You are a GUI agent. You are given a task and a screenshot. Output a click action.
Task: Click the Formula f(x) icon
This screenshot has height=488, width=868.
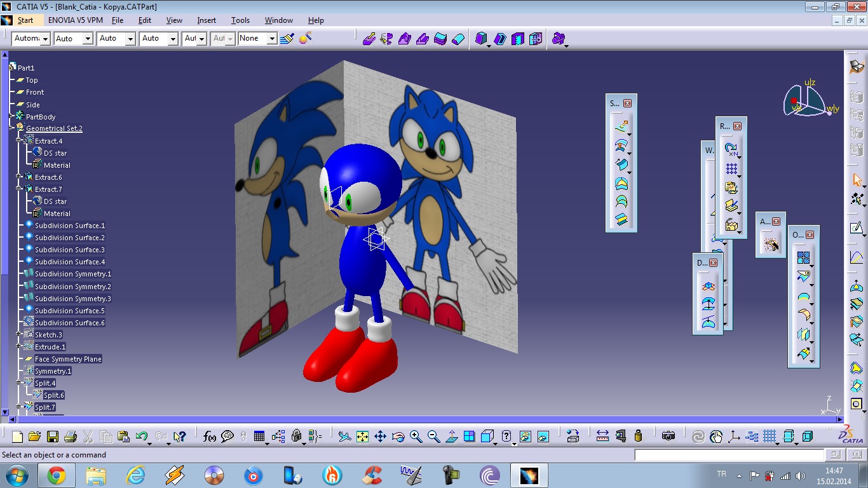point(209,437)
